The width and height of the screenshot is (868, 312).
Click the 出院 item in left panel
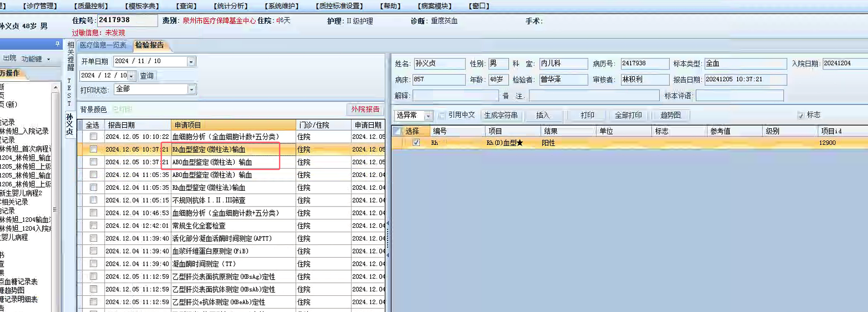9,58
